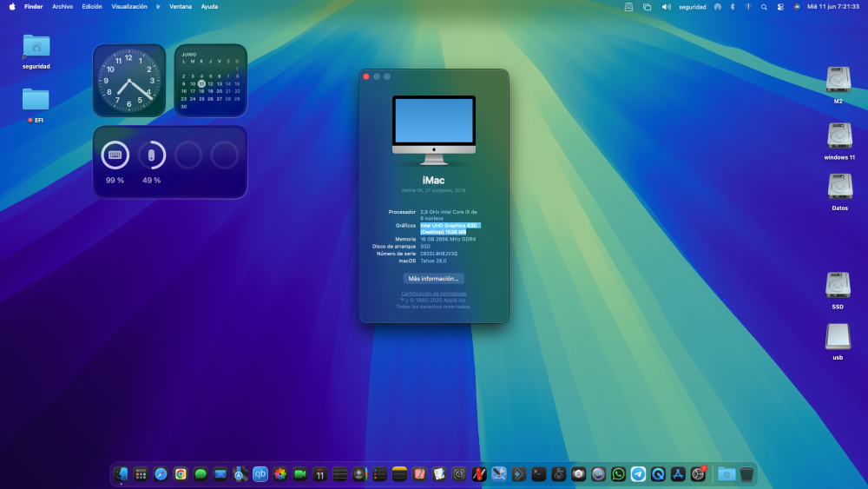868x489 pixels.
Task: Open the Certificación de normativas link
Action: [x=433, y=294]
